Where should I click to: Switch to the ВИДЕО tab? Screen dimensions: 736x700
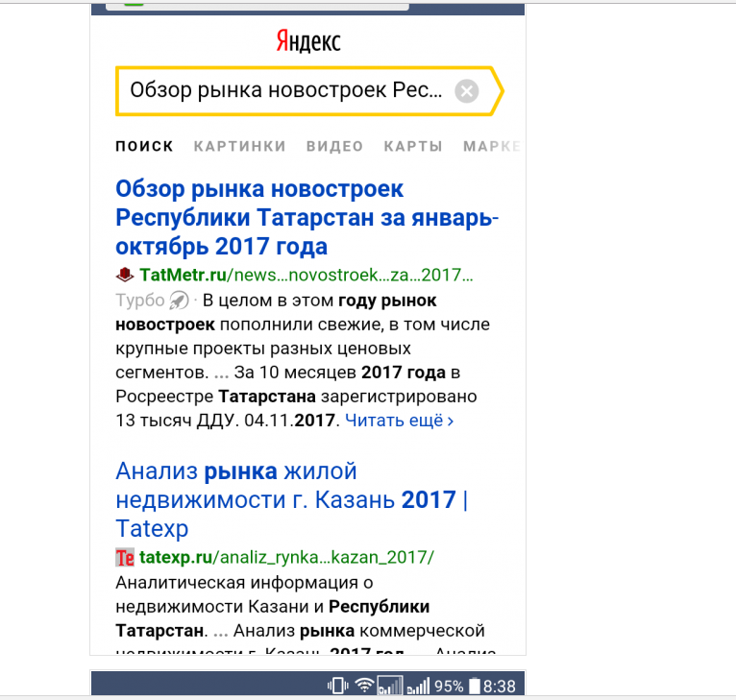334,146
